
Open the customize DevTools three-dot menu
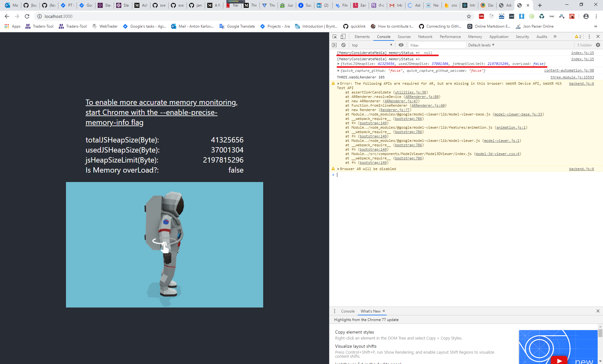click(x=589, y=36)
